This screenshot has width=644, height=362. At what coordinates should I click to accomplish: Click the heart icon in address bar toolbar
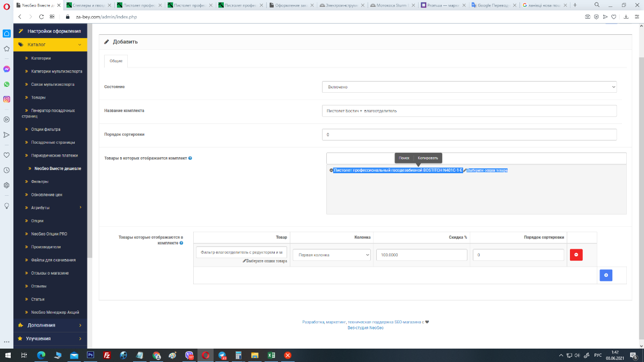coord(613,17)
